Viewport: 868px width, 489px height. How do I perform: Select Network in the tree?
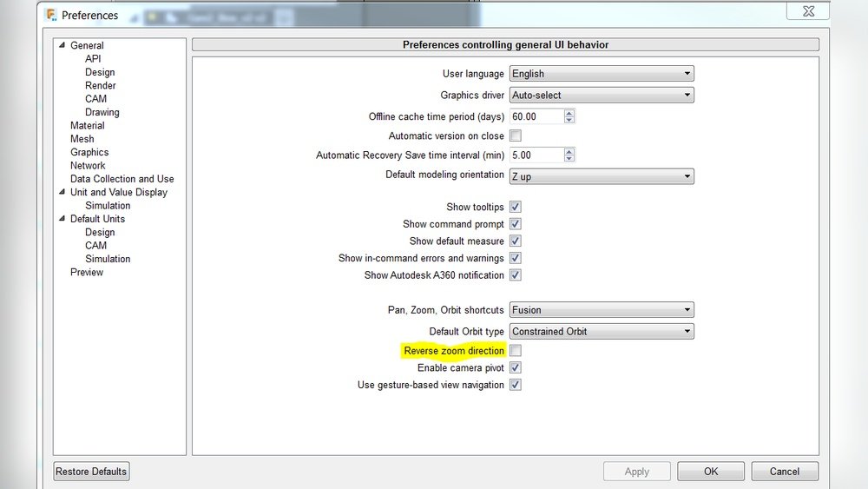[x=88, y=165]
